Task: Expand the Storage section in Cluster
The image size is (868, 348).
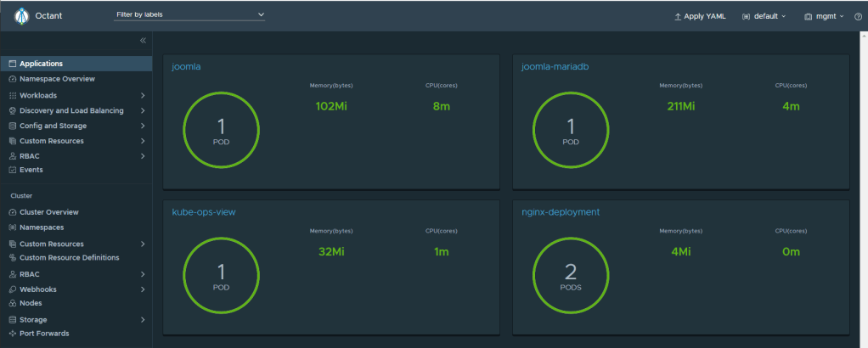Action: click(x=143, y=320)
